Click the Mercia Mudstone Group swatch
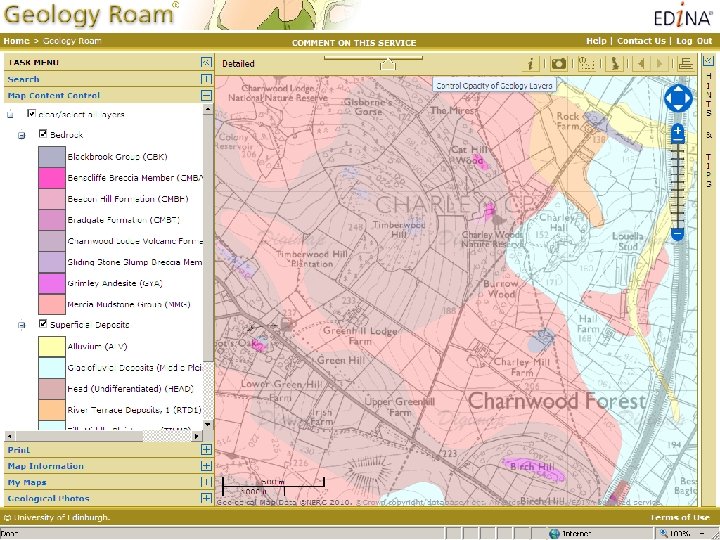 52,304
